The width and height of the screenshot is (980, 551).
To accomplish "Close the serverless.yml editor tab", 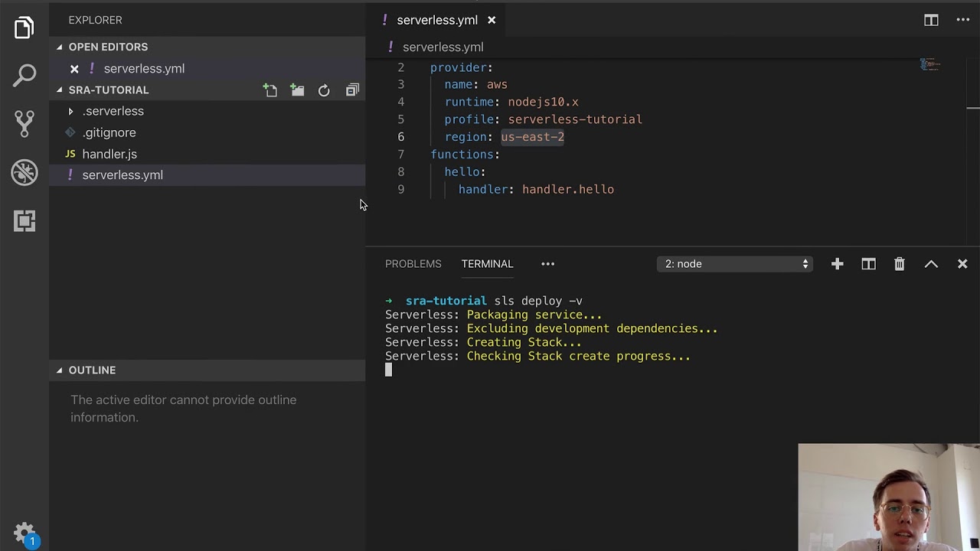I will pyautogui.click(x=492, y=21).
